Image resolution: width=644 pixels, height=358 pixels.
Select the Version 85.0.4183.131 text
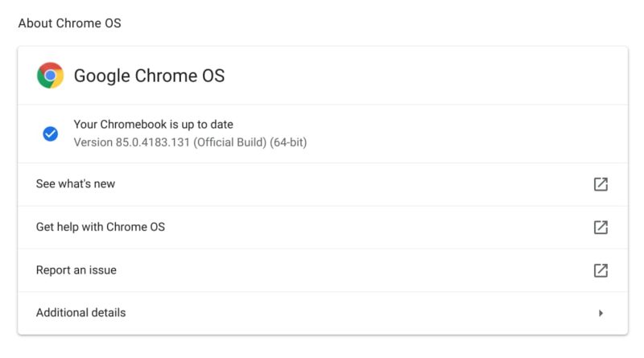(x=132, y=142)
